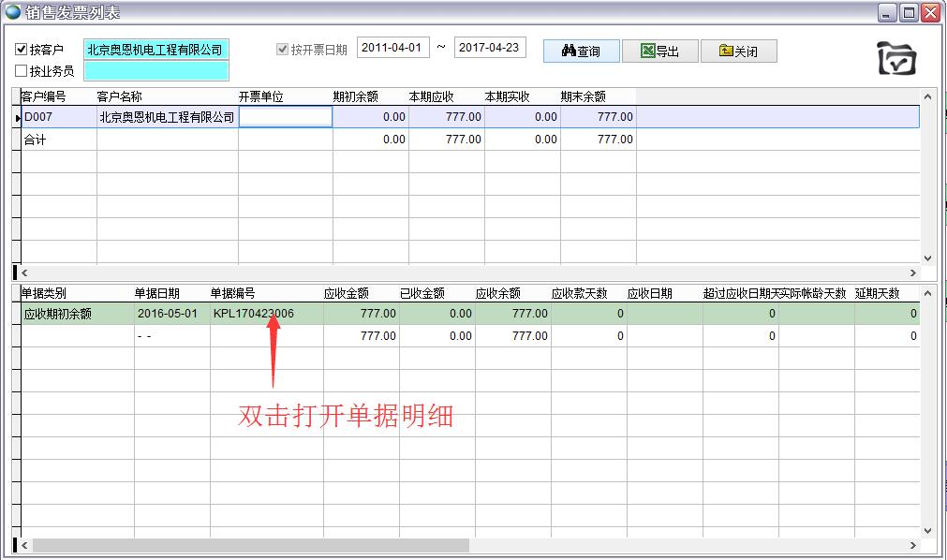Select the D007 customer row
This screenshot has height=560, width=947.
point(58,117)
